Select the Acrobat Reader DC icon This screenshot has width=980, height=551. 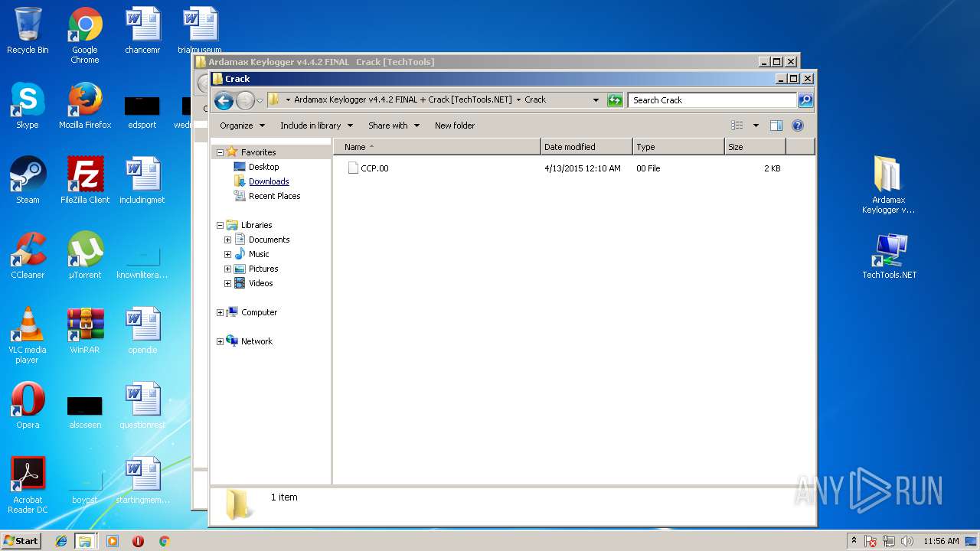(28, 485)
